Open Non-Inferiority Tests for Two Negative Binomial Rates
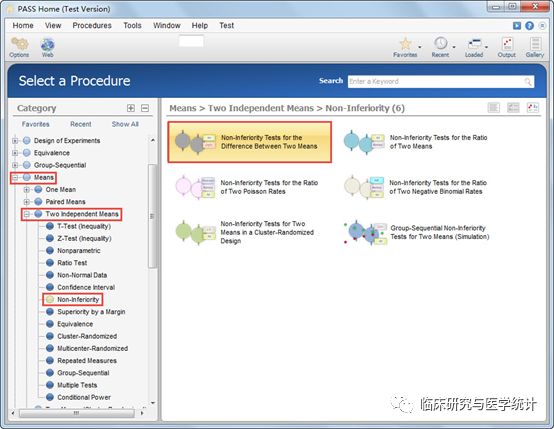Screen dimensions: 554x429 tap(416, 187)
